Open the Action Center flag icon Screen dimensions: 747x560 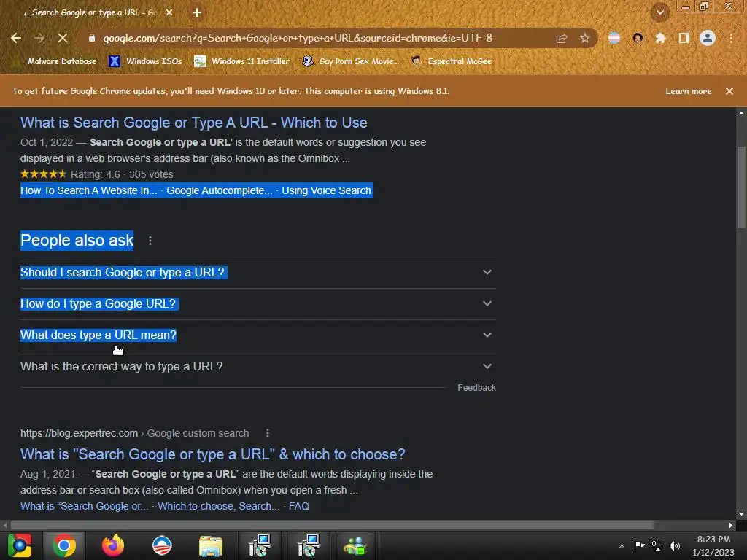coord(639,546)
